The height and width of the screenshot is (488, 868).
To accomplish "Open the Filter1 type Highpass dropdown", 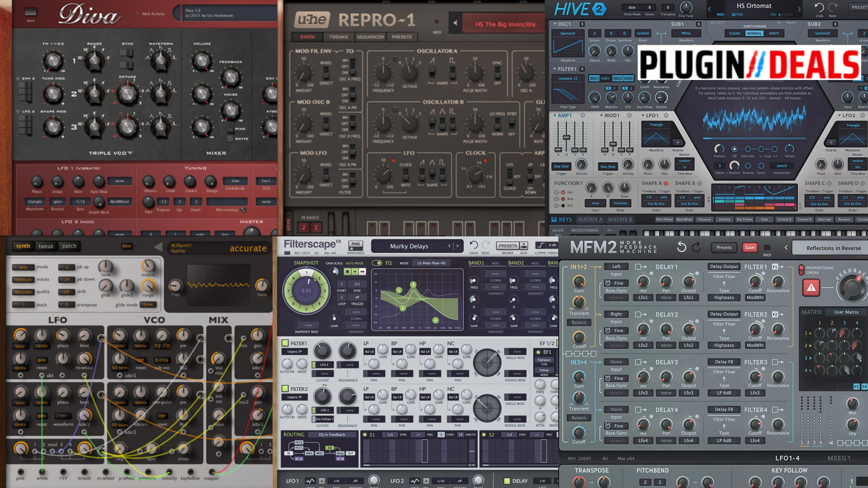I will (724, 297).
